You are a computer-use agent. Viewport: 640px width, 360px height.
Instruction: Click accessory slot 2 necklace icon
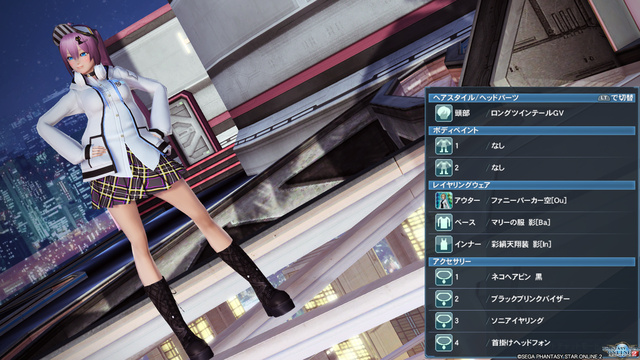pos(443,299)
